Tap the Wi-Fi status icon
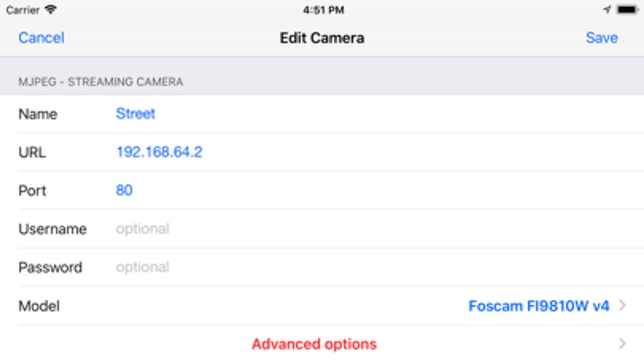 click(50, 9)
